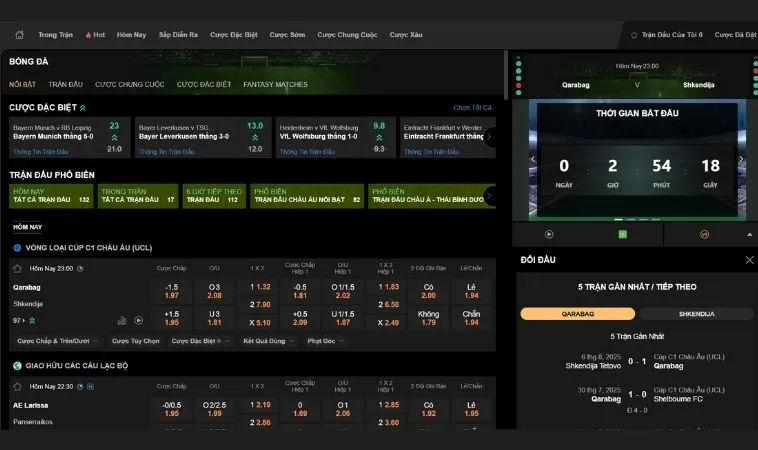Switch to the FANTASY MATCHES tab
This screenshot has width=758, height=450.
click(x=276, y=85)
